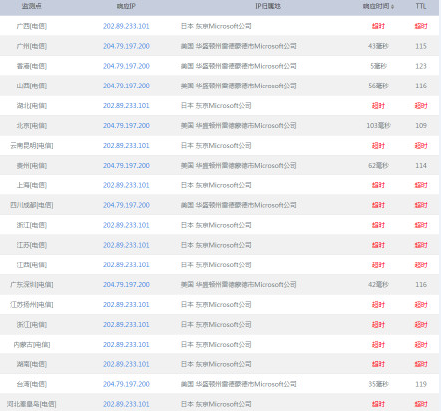Open IP 202.89.233.101 in the 上海 row

[x=126, y=185]
